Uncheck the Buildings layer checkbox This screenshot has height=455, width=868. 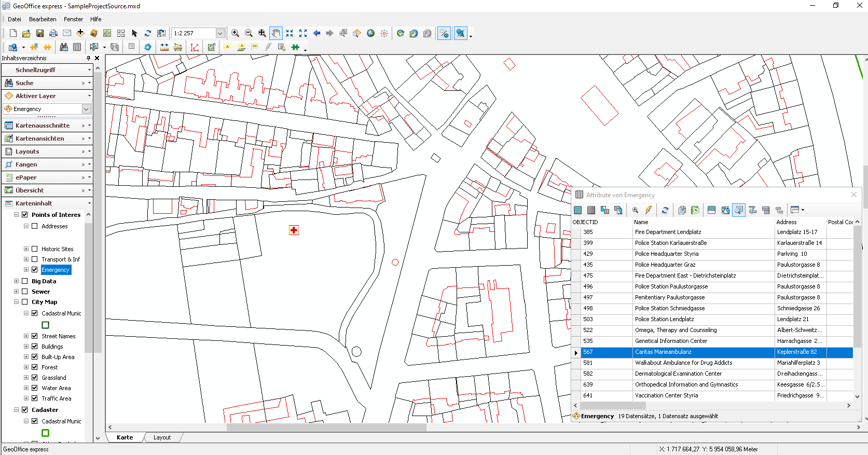[35, 347]
